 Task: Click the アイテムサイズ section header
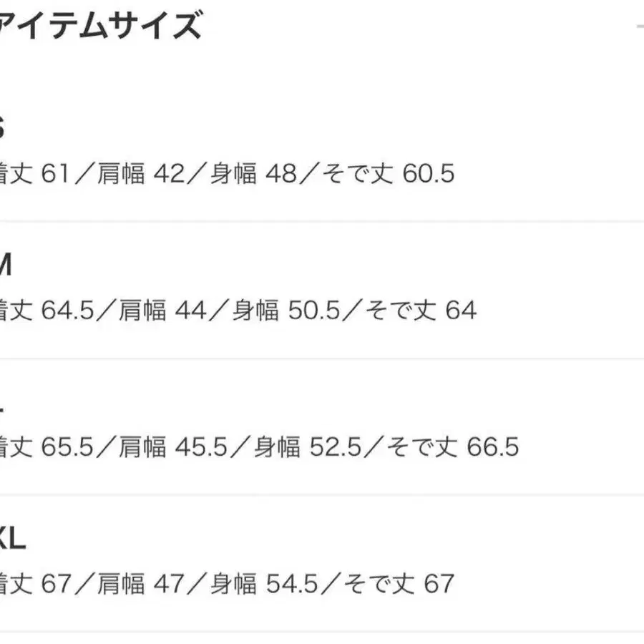coord(100,27)
